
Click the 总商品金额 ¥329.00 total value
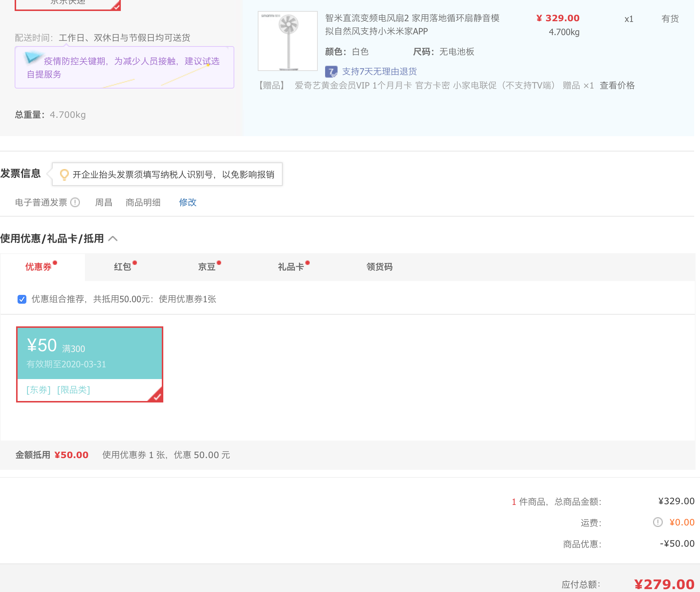677,501
